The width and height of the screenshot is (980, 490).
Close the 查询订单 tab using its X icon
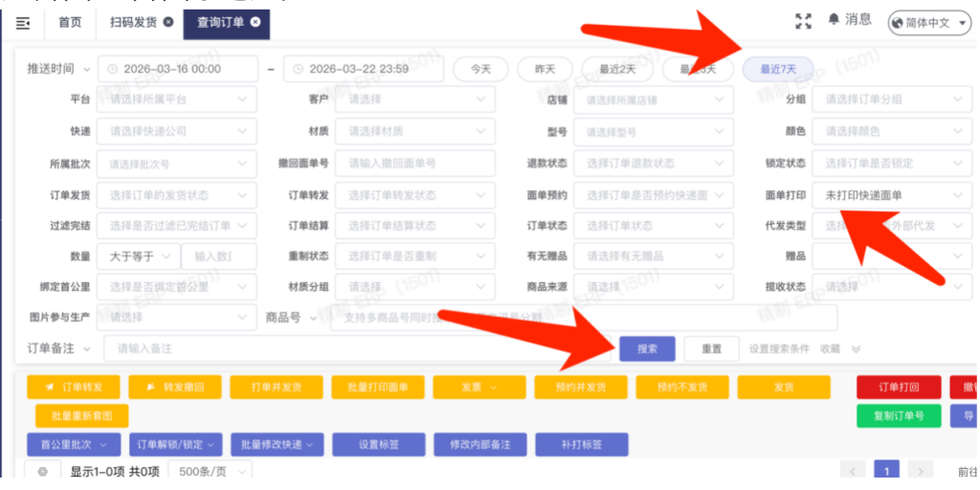(x=256, y=22)
